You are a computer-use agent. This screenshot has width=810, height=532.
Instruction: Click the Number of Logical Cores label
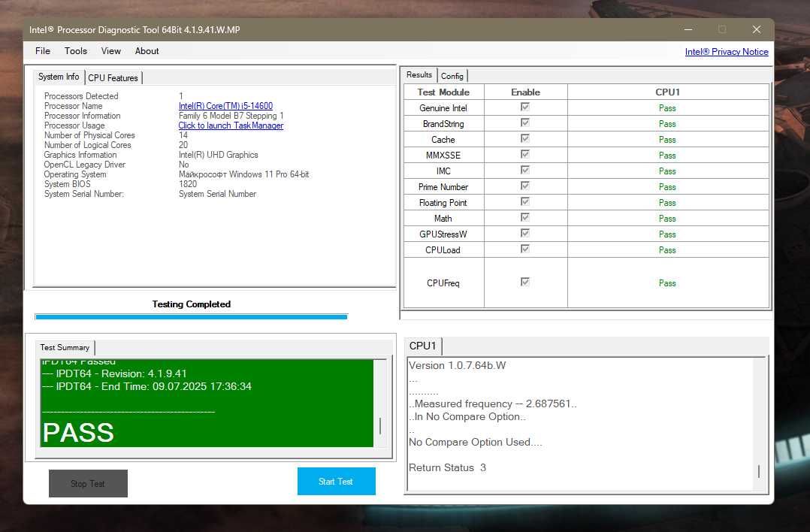[87, 145]
